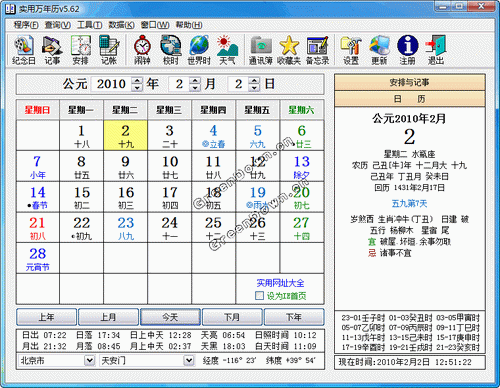This screenshot has height=388, width=500.
Task: Decrease the month with the down arrow
Action: pyautogui.click(x=195, y=88)
